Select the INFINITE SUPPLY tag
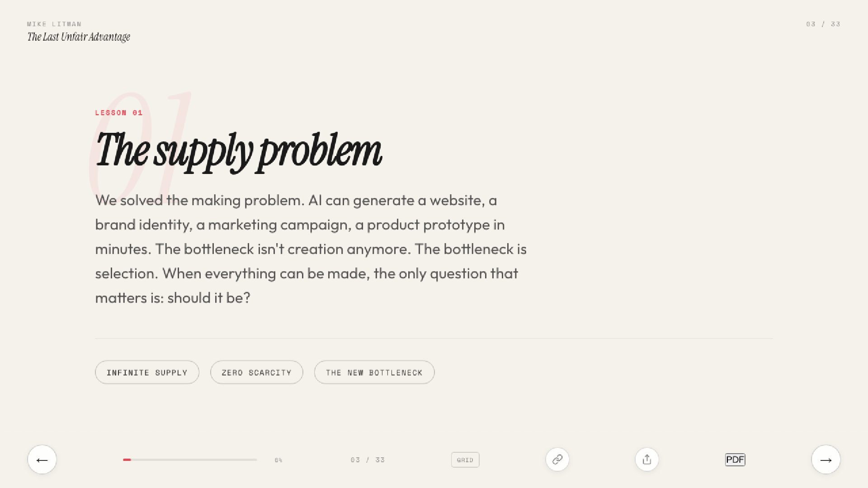The width and height of the screenshot is (868, 488). [147, 372]
